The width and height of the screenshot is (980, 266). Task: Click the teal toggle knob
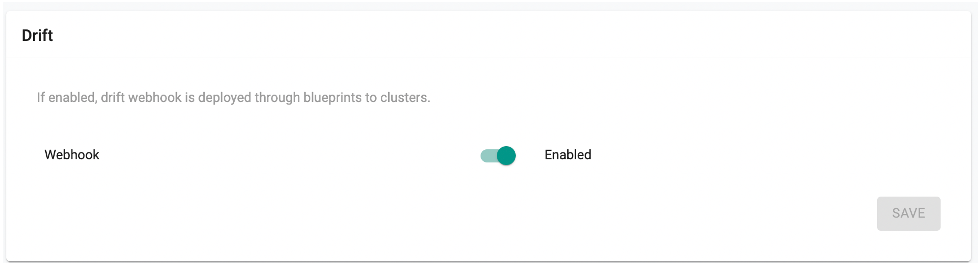(x=506, y=156)
